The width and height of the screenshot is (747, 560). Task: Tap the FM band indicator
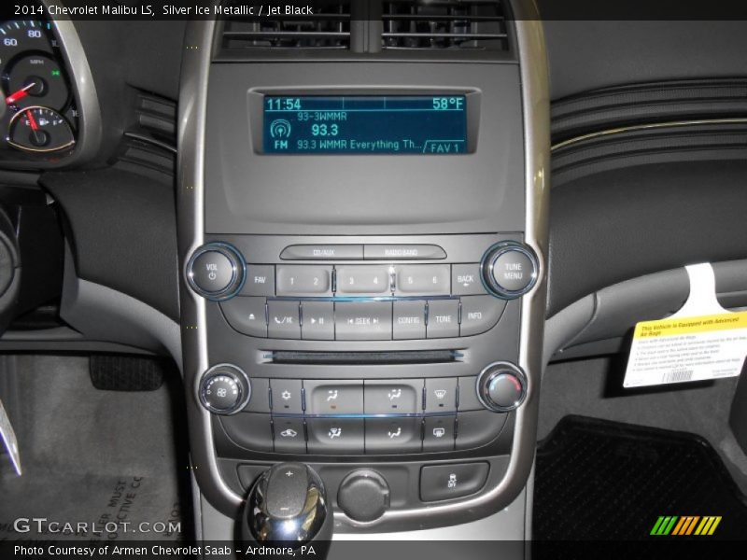[281, 145]
